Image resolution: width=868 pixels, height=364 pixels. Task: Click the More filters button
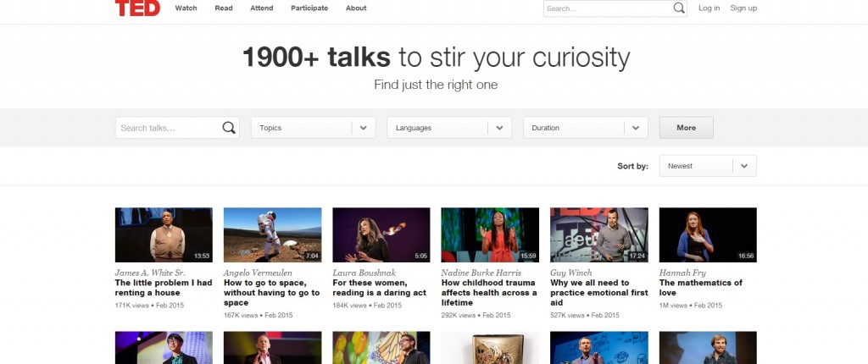point(687,128)
